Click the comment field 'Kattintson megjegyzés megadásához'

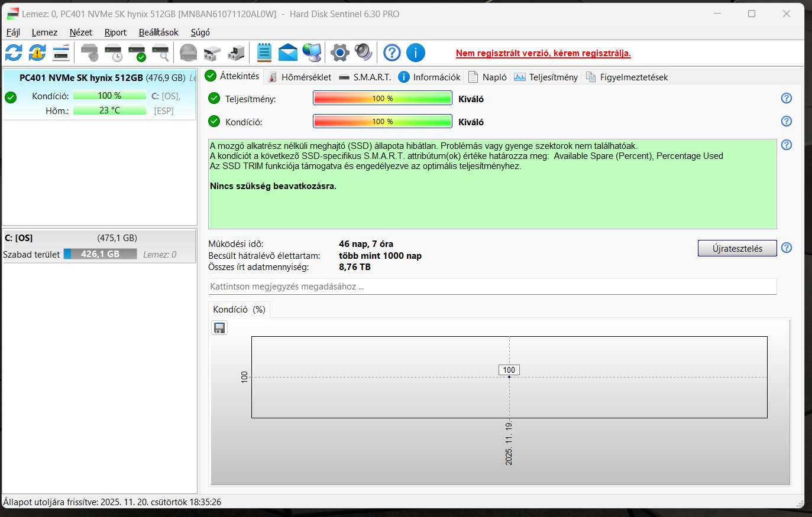(492, 287)
